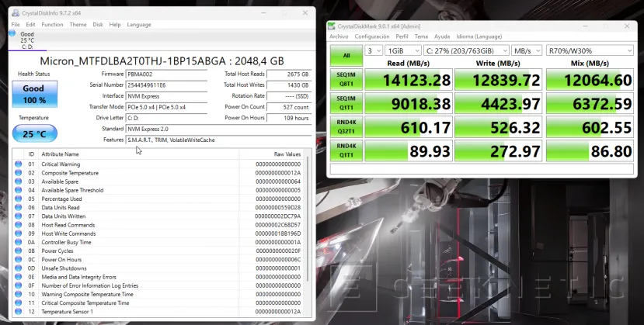Open Perfil menu in CrystalDiskMark

(x=402, y=36)
